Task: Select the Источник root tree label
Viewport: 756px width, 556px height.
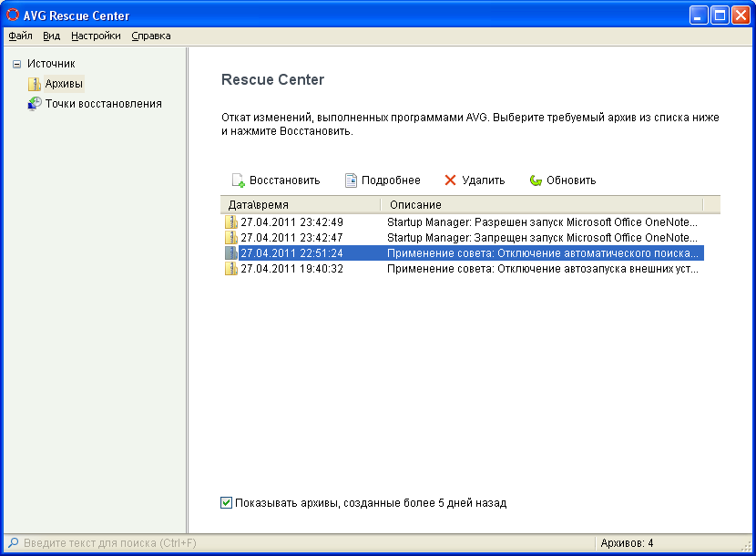Action: (x=51, y=64)
